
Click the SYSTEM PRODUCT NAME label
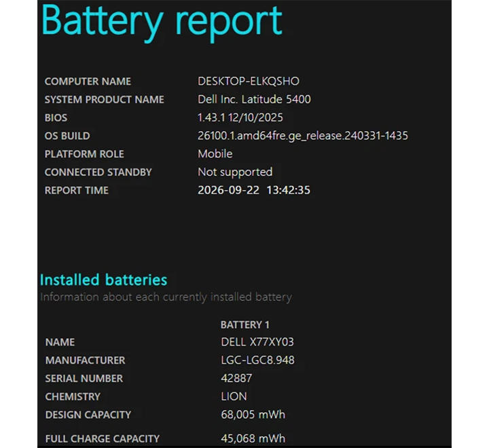(105, 100)
